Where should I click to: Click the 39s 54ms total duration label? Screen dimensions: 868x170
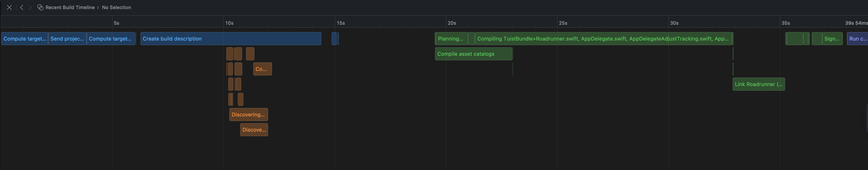point(856,23)
